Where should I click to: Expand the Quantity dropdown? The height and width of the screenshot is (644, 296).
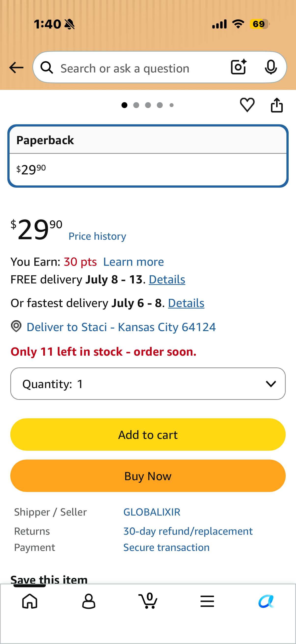[x=148, y=383]
